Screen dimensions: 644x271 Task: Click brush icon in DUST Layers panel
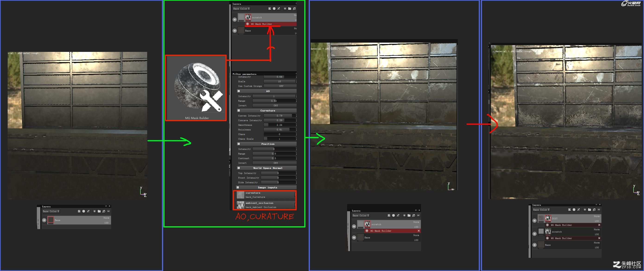(578, 210)
